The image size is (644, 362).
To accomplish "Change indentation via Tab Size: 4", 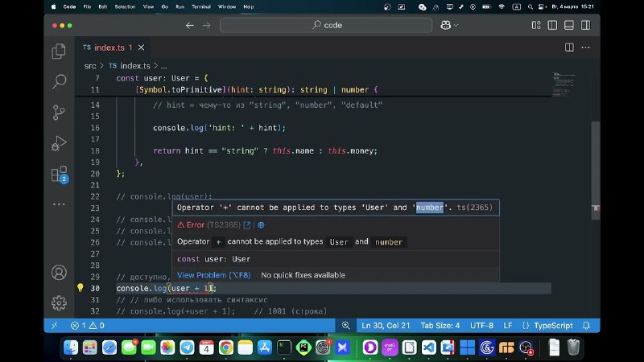I will tap(440, 326).
